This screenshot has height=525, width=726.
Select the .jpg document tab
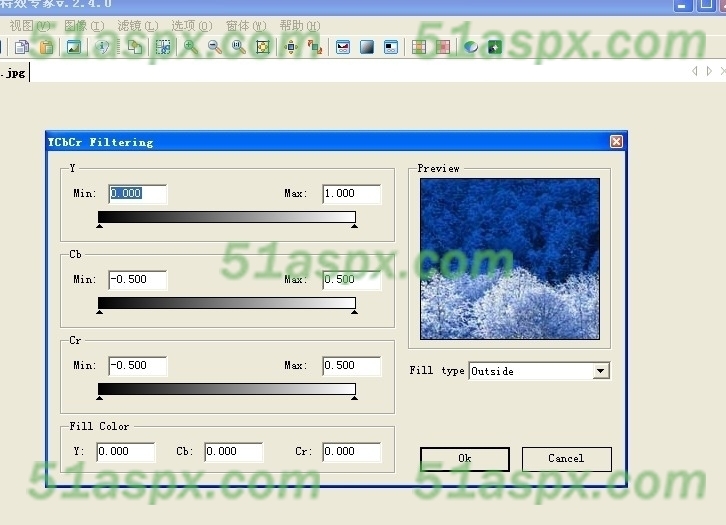pyautogui.click(x=14, y=73)
